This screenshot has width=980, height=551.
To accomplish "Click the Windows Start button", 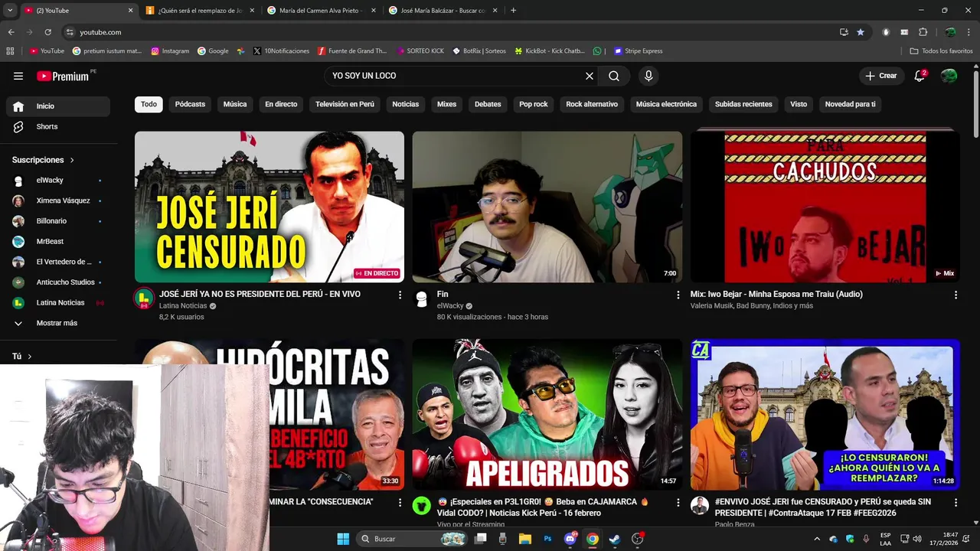I will tap(343, 539).
